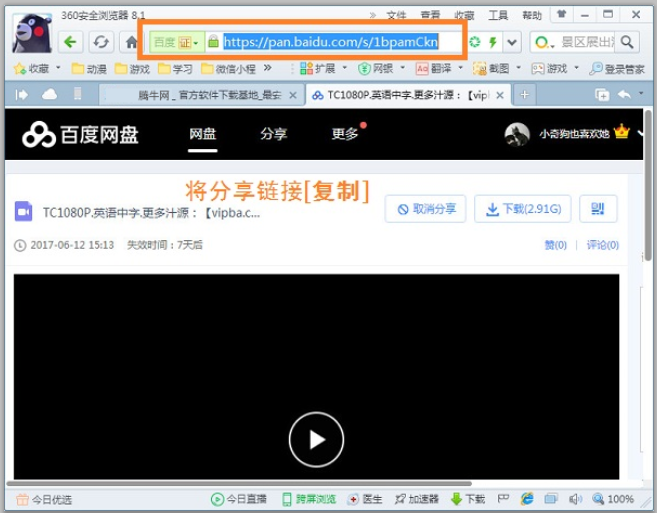Click the browser back arrow button
Screen dimensions: 657x513
click(70, 42)
